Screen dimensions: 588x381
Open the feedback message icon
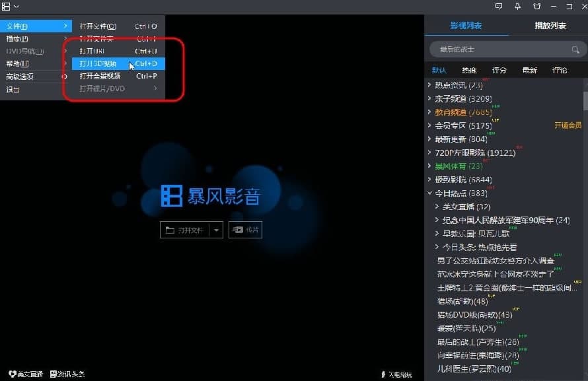click(498, 7)
